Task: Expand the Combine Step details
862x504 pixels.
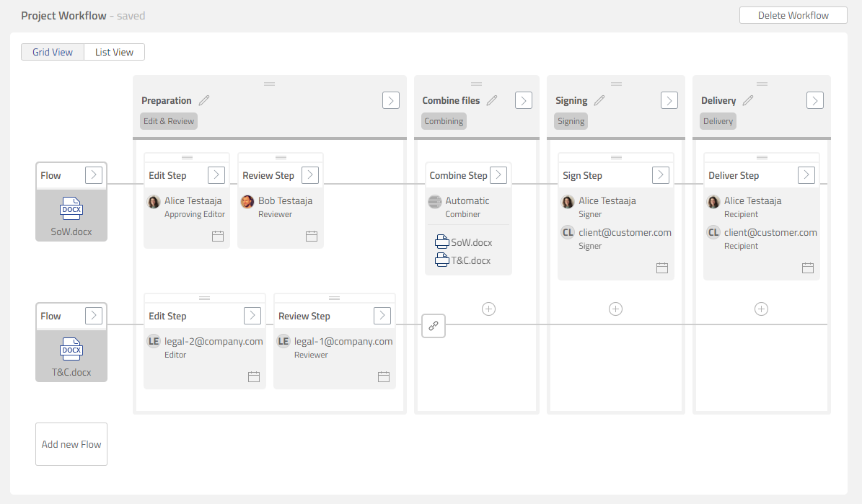Action: tap(498, 174)
